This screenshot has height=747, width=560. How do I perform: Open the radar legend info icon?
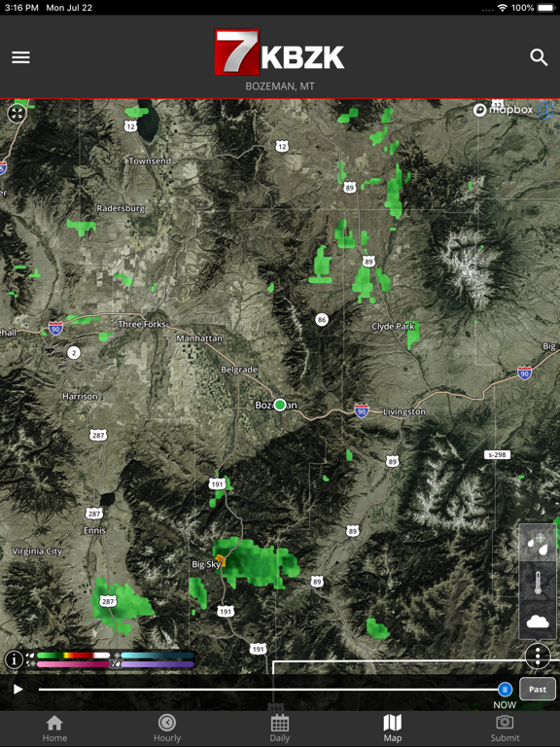pos(15,659)
